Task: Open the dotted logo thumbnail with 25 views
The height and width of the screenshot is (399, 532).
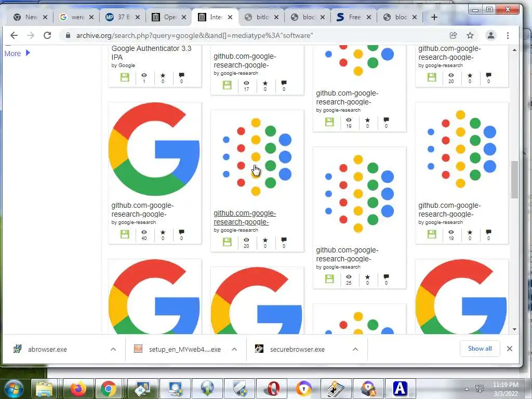Action: coord(360,194)
